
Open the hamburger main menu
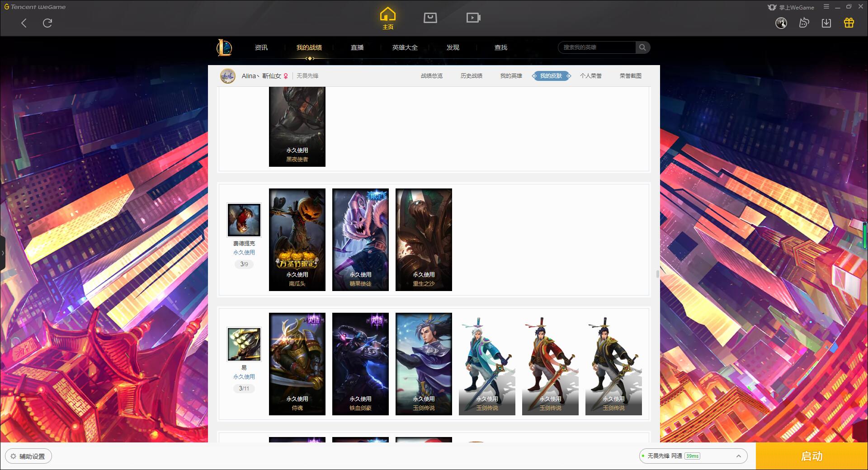point(826,7)
